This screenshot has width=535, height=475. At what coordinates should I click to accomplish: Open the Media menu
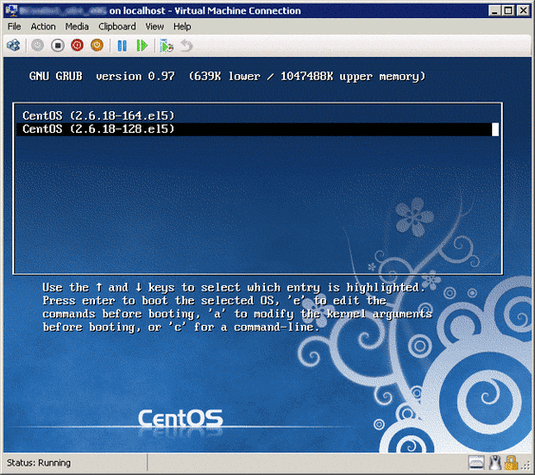point(77,27)
